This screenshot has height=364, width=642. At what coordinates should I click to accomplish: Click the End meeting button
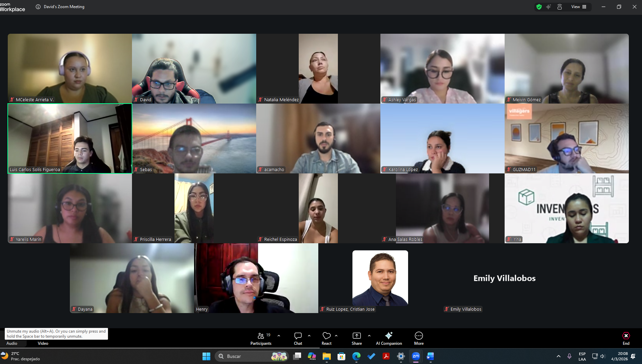pyautogui.click(x=626, y=338)
